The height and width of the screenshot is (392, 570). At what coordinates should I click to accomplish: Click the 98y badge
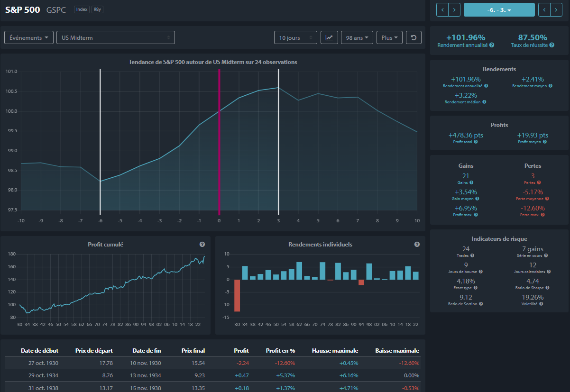(x=97, y=9)
